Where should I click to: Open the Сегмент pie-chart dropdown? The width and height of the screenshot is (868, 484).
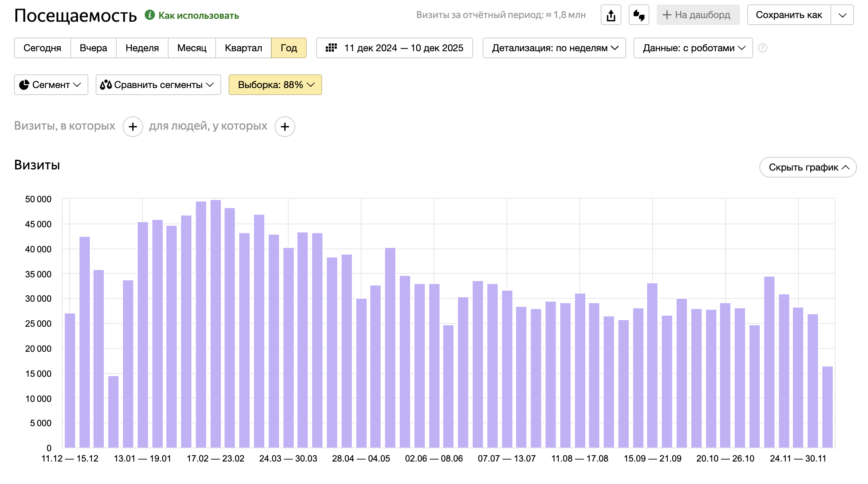(51, 85)
